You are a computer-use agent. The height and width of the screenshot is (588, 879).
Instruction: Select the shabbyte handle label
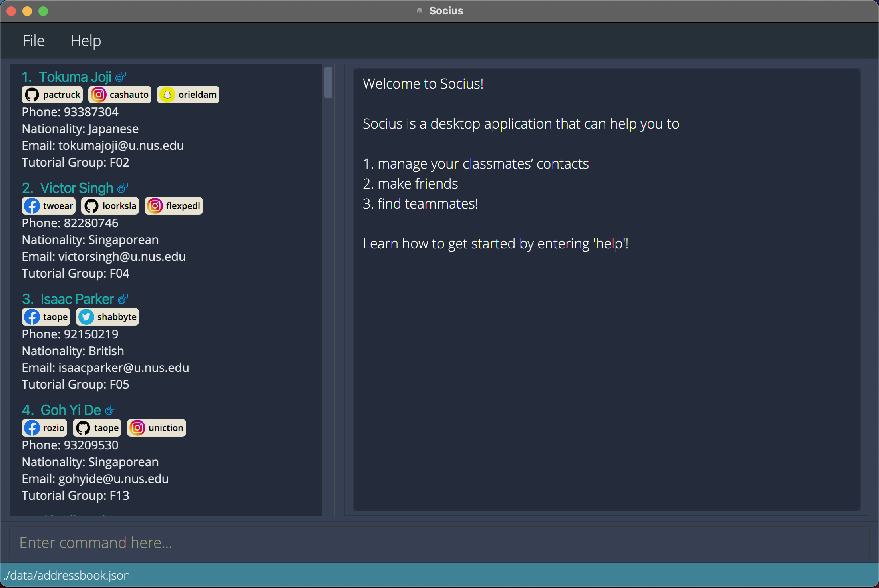(x=117, y=317)
